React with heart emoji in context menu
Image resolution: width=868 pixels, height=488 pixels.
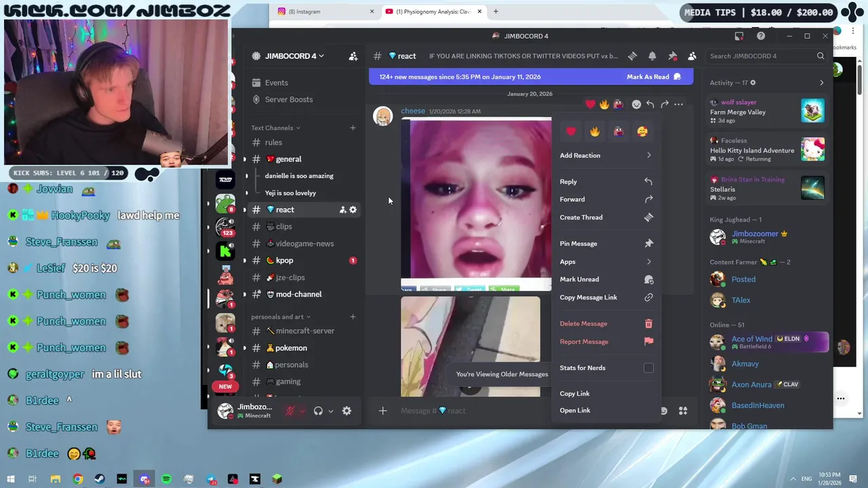pos(571,131)
